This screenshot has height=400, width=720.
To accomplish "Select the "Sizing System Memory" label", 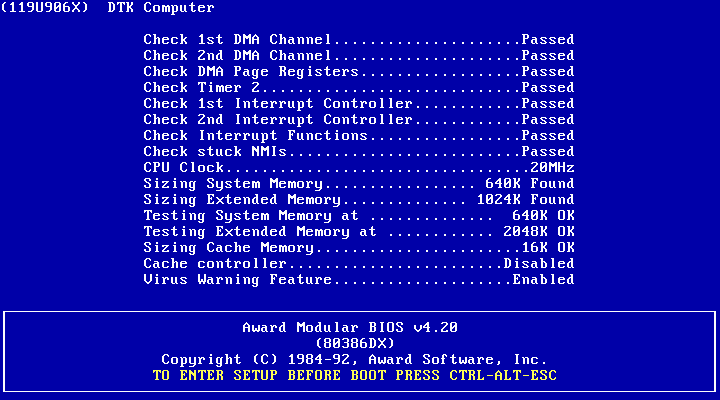I will pos(233,184).
